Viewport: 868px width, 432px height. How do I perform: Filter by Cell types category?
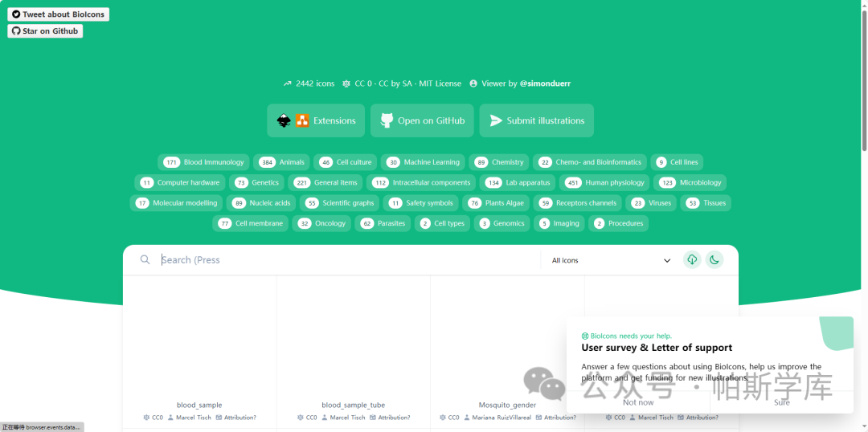[x=442, y=223]
